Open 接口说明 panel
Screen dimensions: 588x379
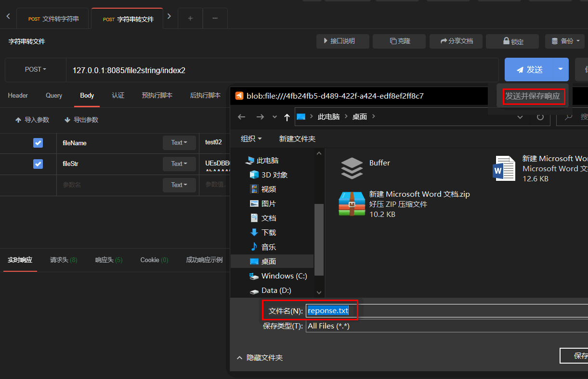pos(342,41)
